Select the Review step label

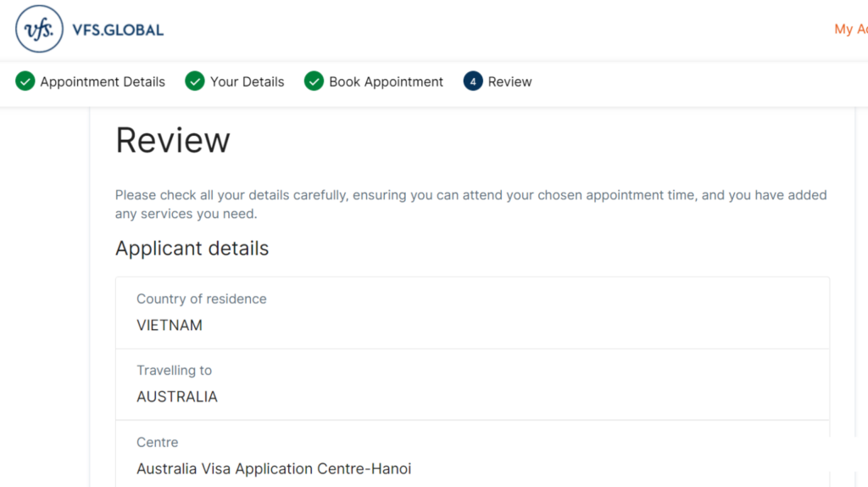509,82
